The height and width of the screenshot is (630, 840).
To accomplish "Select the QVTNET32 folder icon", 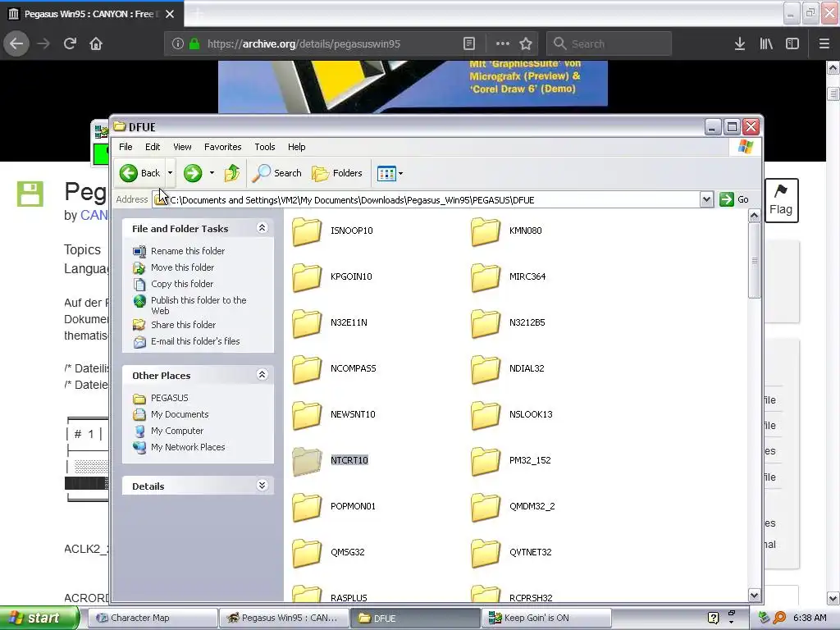I will (x=486, y=553).
